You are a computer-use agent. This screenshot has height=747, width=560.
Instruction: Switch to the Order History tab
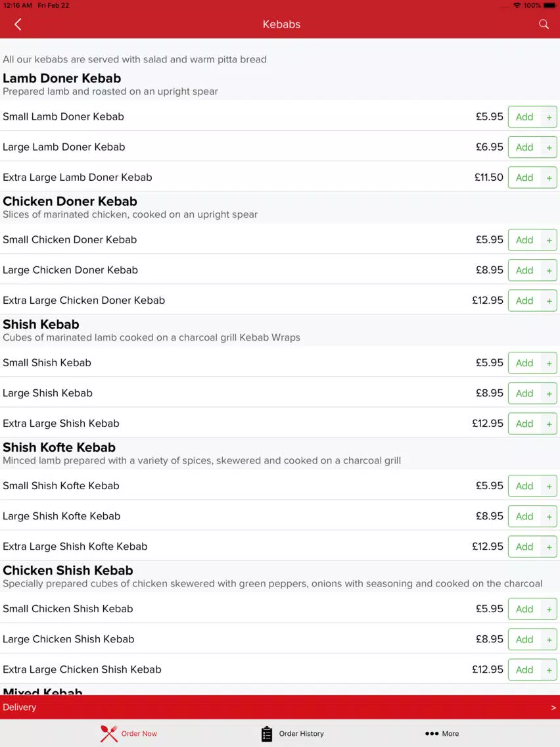tap(292, 734)
